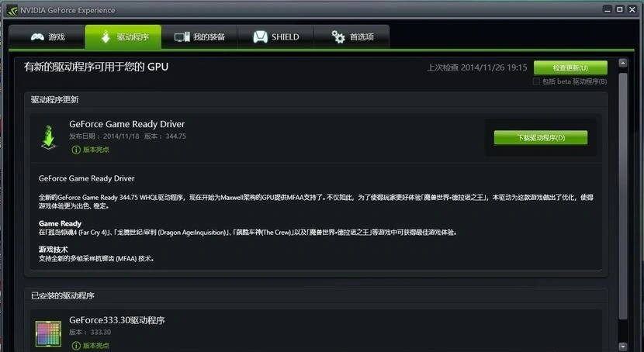Click the GPU chip icon beside GeForce333.30
644x352 pixels.
tap(48, 333)
